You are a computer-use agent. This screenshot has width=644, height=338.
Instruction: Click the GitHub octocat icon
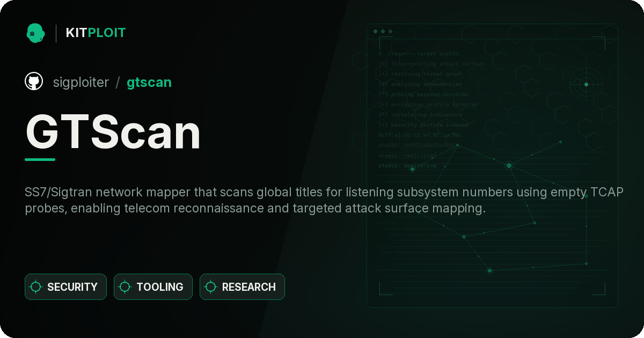(x=34, y=82)
